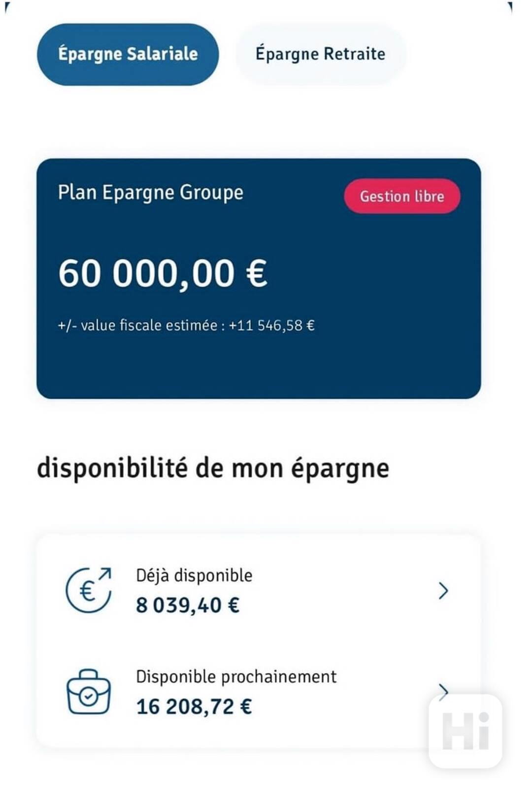Image resolution: width=532 pixels, height=798 pixels.
Task: Click the euro arrow icon for Déjà disponible
Action: (x=89, y=590)
